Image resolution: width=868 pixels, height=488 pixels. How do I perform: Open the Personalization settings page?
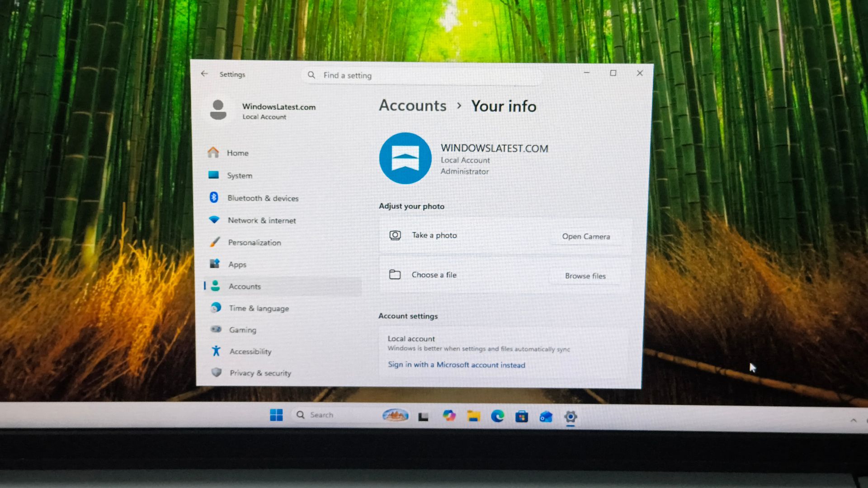(x=283, y=242)
